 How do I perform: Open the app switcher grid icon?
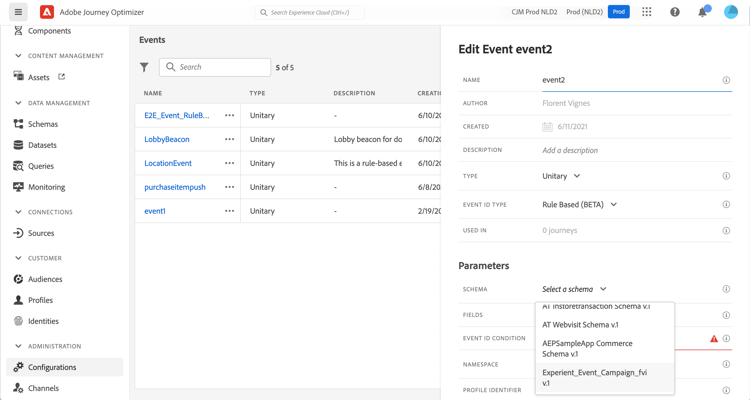point(647,12)
